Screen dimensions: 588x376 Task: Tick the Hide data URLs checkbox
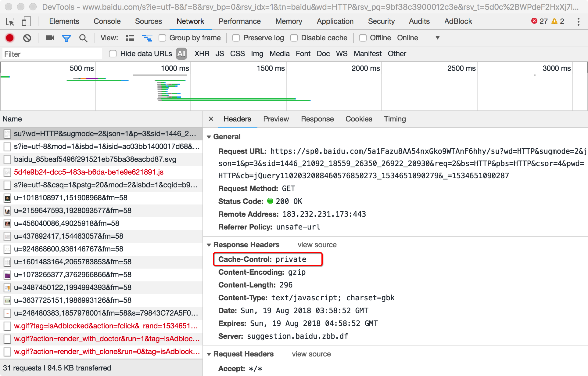click(113, 54)
